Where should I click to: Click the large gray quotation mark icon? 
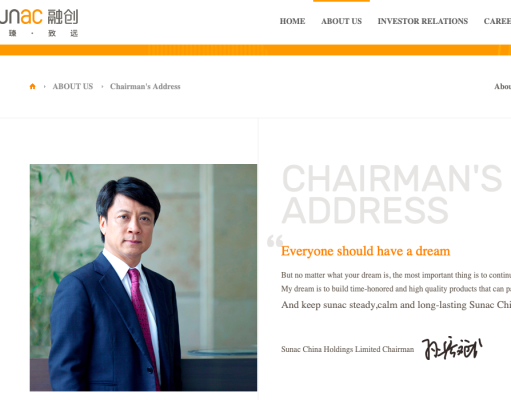pos(275,241)
